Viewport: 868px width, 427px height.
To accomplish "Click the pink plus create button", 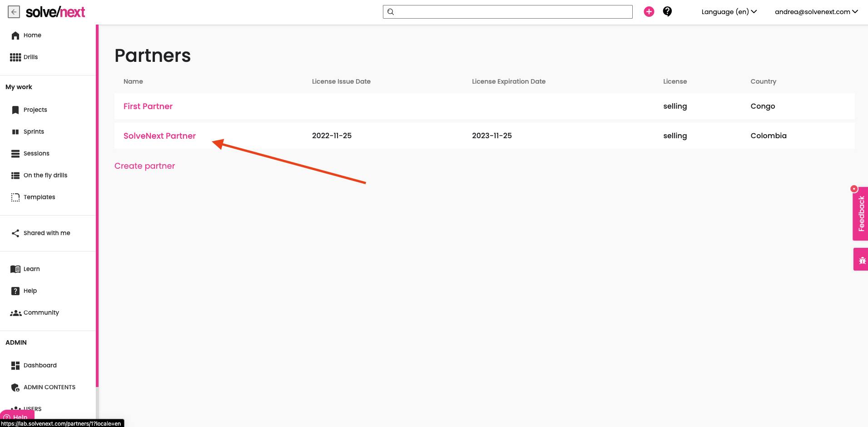I will pos(649,12).
